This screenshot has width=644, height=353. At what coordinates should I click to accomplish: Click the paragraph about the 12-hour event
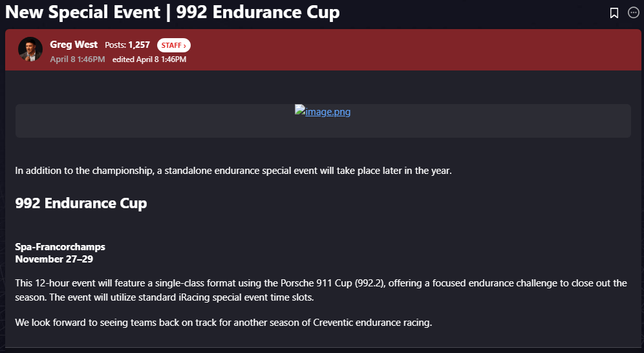[321, 290]
